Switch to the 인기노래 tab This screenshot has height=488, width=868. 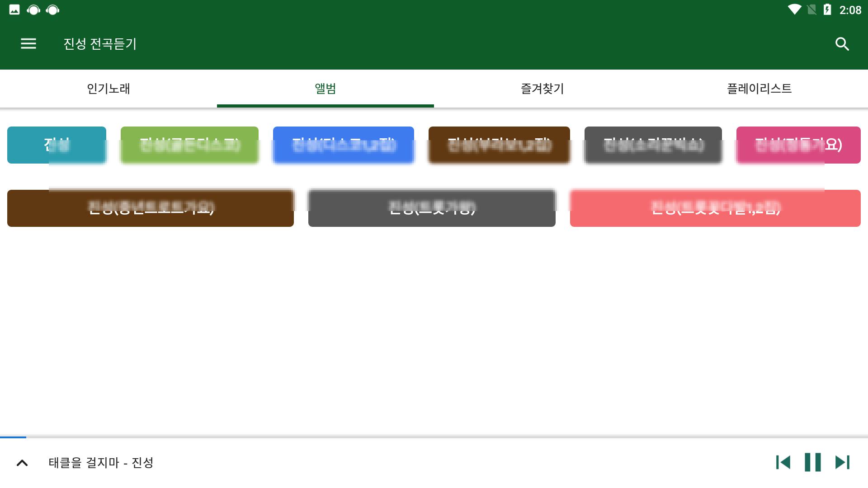108,89
